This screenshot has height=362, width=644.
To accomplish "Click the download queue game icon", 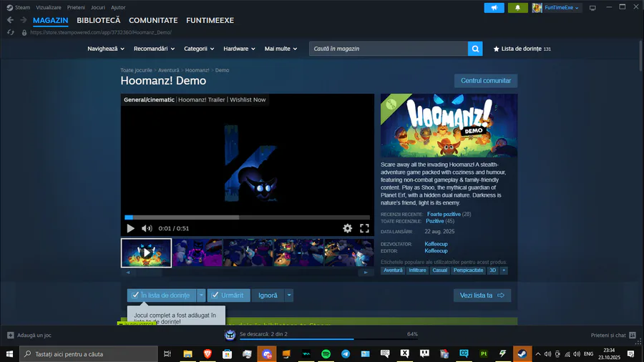I will tap(230, 335).
